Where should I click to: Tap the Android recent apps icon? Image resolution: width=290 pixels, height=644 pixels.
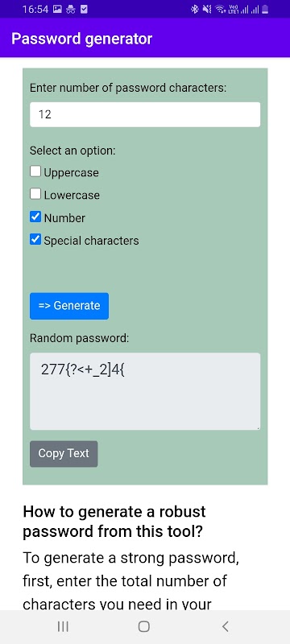(63, 626)
